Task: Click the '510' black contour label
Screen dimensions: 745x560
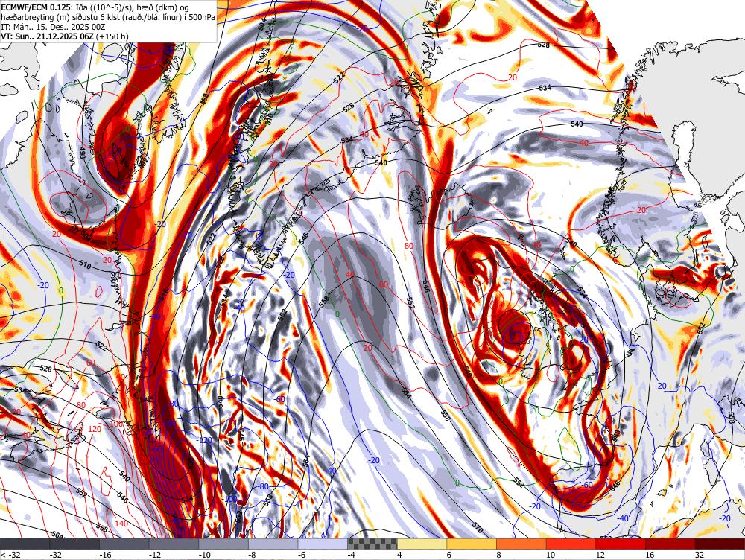Action: pos(85,265)
